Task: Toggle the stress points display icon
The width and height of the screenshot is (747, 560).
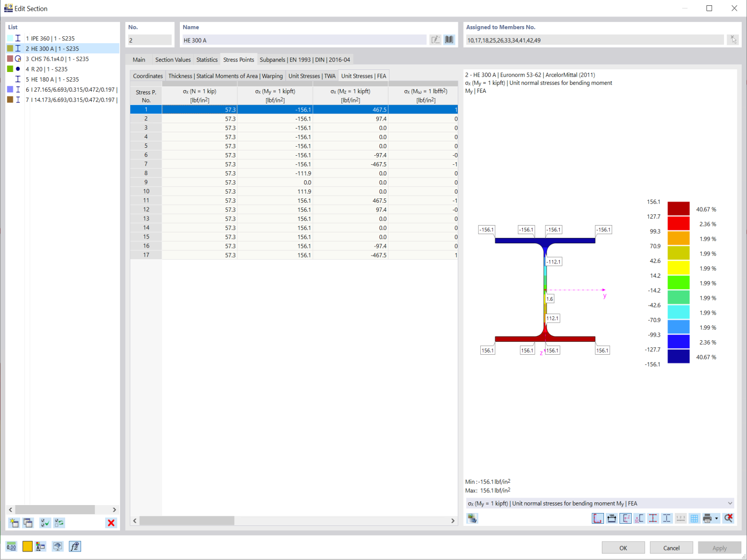Action: [598, 518]
